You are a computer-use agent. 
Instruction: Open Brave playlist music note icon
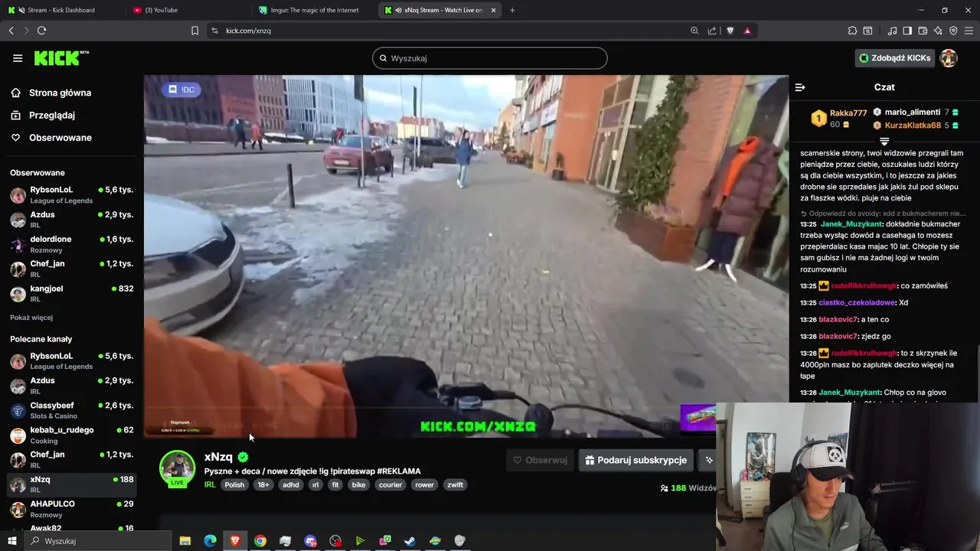892,31
